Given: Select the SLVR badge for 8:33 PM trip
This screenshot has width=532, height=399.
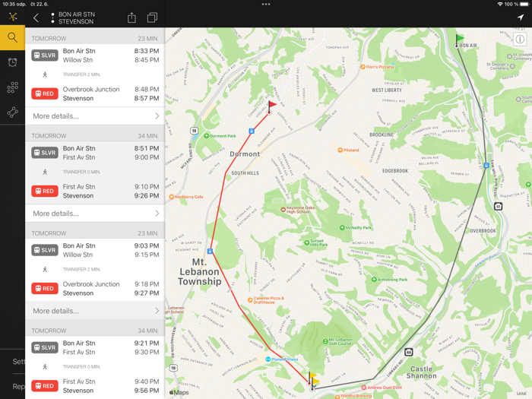Looking at the screenshot, I should click(x=45, y=55).
